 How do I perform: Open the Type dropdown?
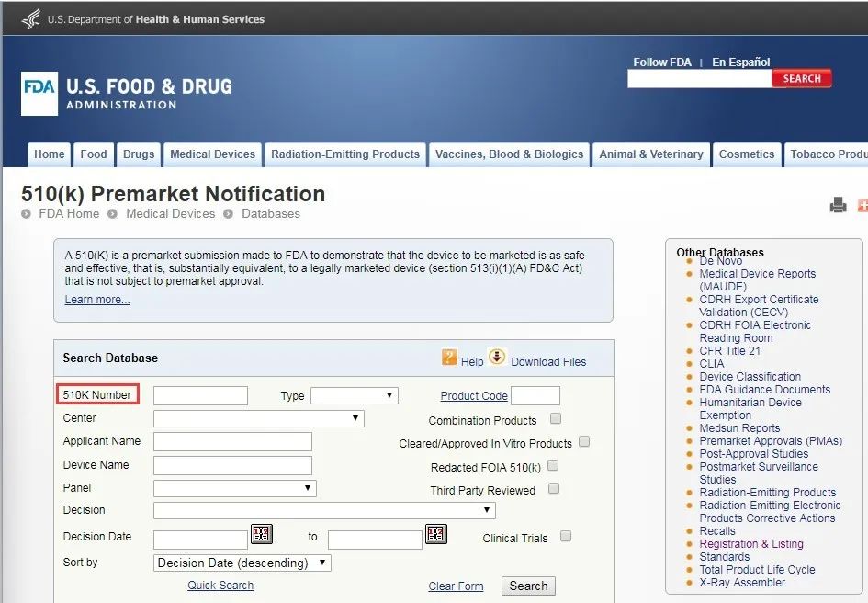(354, 396)
